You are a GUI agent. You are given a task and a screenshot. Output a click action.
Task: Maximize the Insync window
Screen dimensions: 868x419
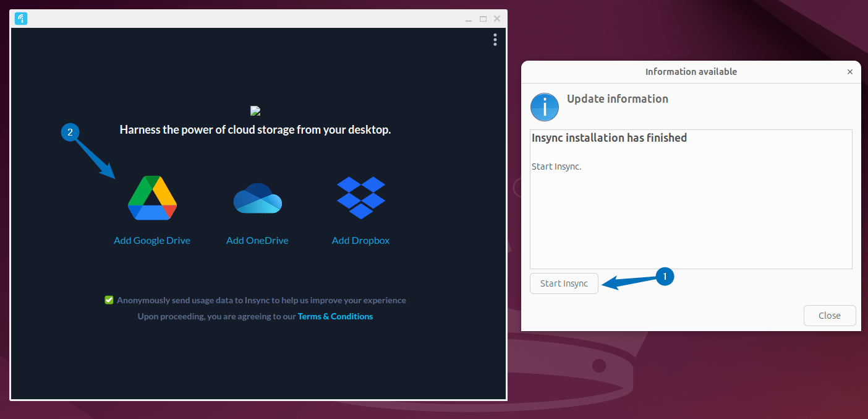pos(482,19)
